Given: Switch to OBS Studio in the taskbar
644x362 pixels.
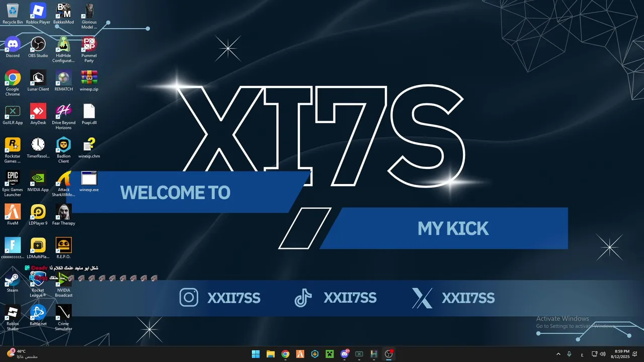Looking at the screenshot, I should coord(388,354).
